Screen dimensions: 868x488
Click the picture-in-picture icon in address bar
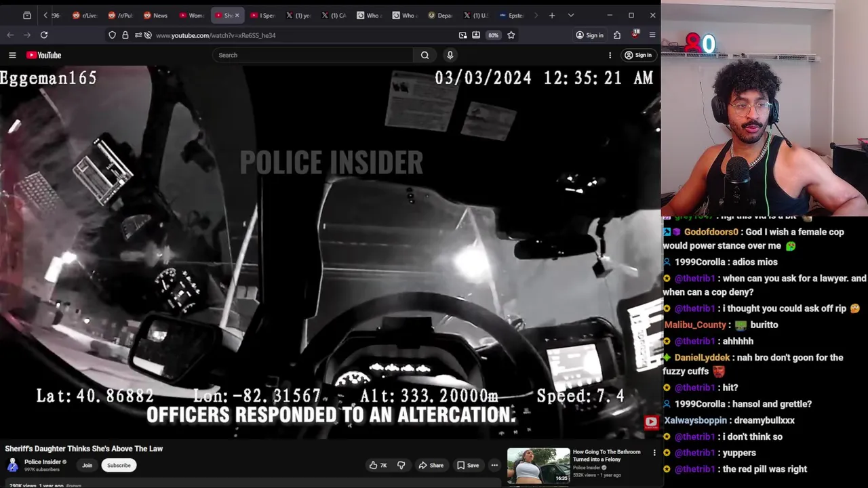[x=462, y=35]
